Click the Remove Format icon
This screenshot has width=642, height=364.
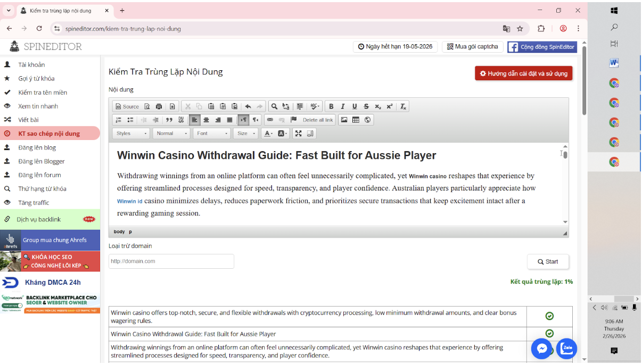click(x=404, y=106)
